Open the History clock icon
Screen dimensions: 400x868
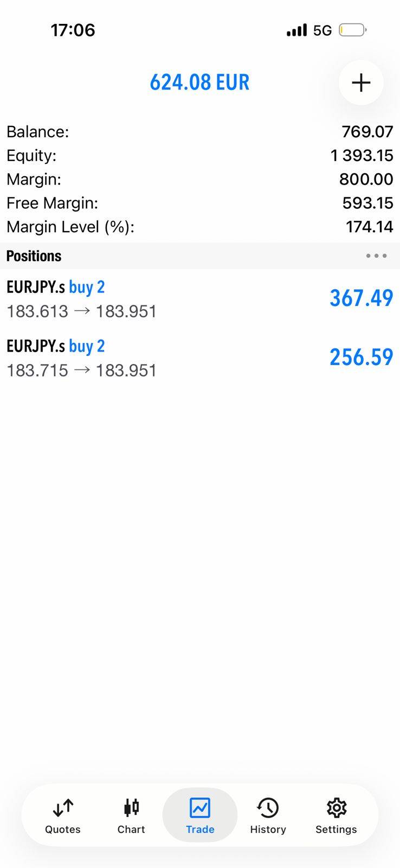tap(268, 808)
